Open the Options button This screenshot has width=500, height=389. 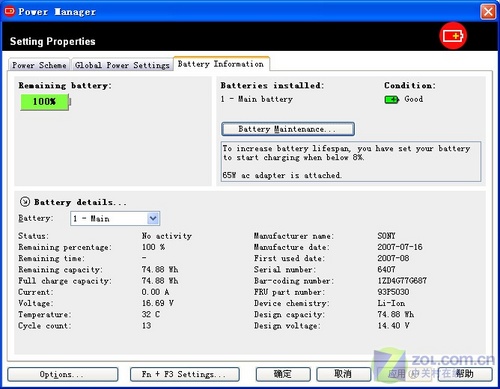(x=63, y=374)
